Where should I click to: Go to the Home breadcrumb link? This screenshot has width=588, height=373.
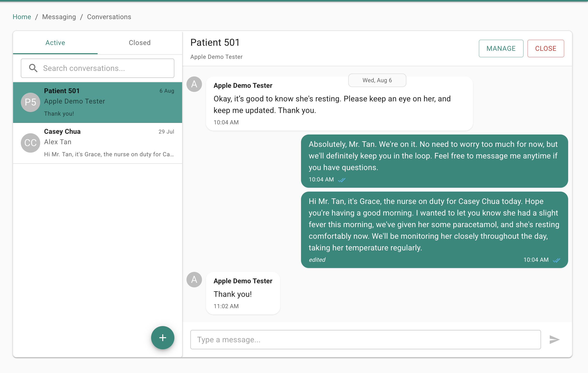point(22,17)
